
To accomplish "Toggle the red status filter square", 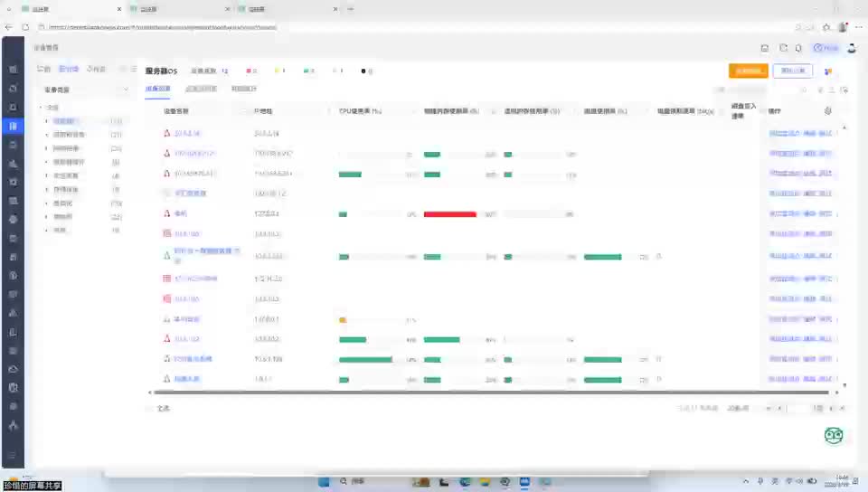I will coord(249,71).
